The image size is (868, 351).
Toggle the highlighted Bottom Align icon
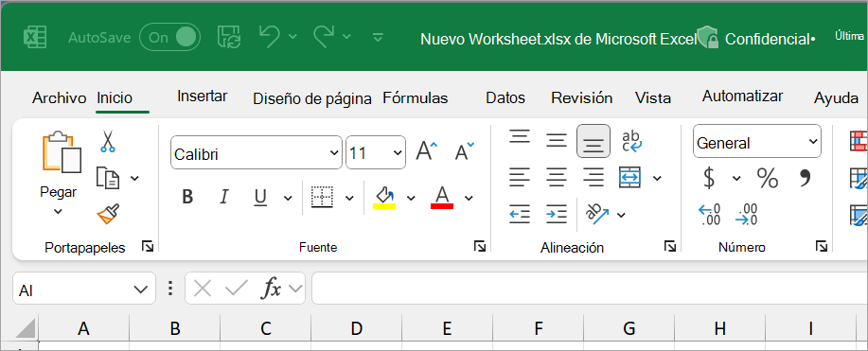(593, 141)
